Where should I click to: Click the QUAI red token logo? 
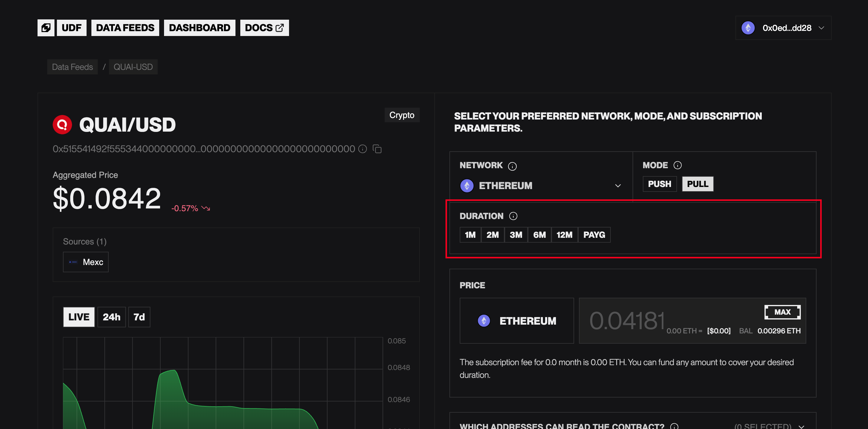[62, 125]
